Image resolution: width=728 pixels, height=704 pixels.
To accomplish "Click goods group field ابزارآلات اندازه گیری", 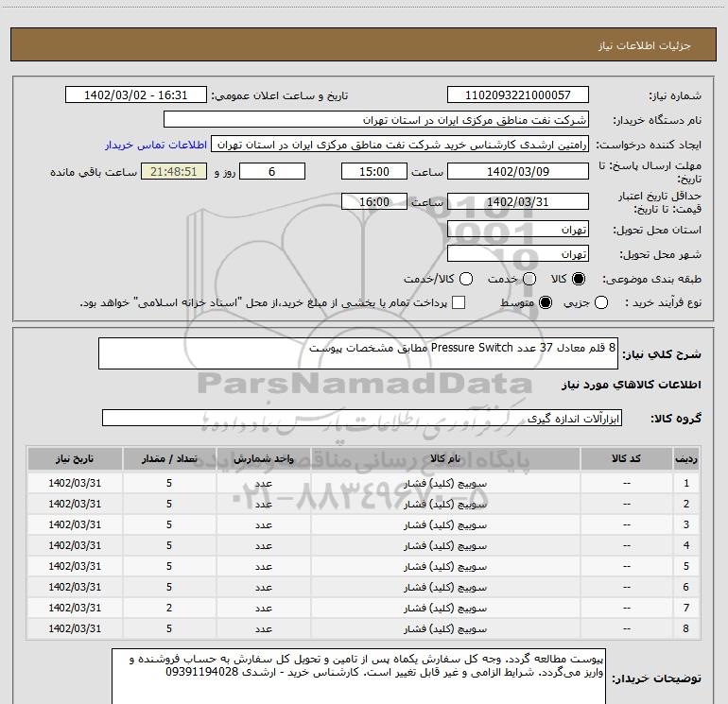I will tap(362, 418).
